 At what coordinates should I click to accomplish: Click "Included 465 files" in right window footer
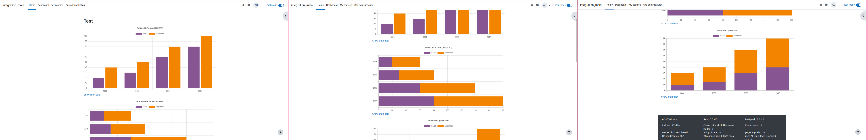point(671,125)
